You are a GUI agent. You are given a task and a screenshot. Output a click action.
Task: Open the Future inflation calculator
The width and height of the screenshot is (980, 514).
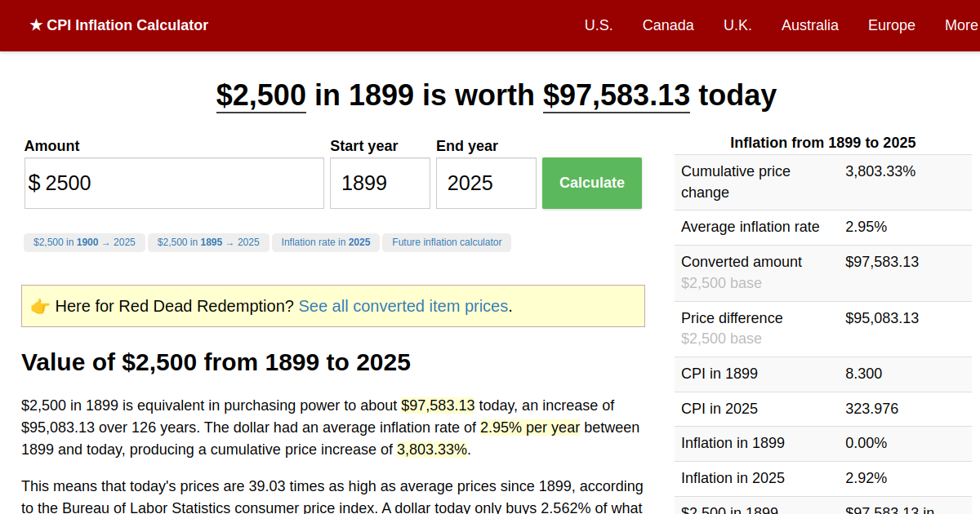point(447,242)
